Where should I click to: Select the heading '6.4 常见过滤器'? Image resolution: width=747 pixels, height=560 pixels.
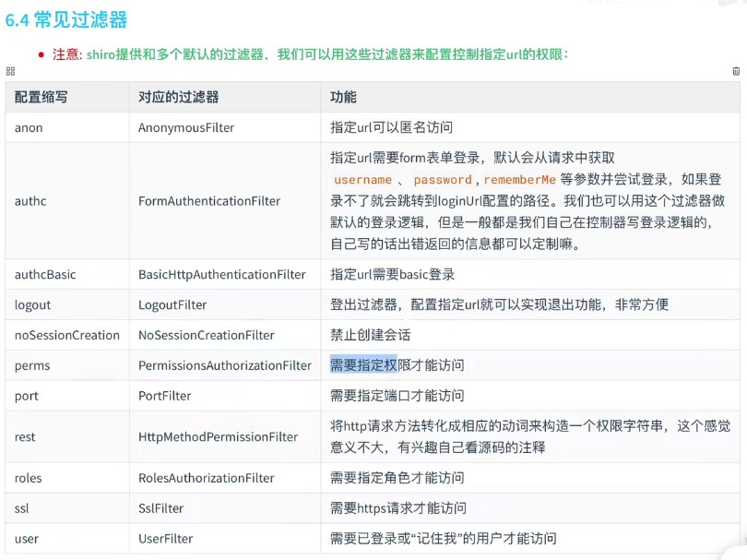66,20
